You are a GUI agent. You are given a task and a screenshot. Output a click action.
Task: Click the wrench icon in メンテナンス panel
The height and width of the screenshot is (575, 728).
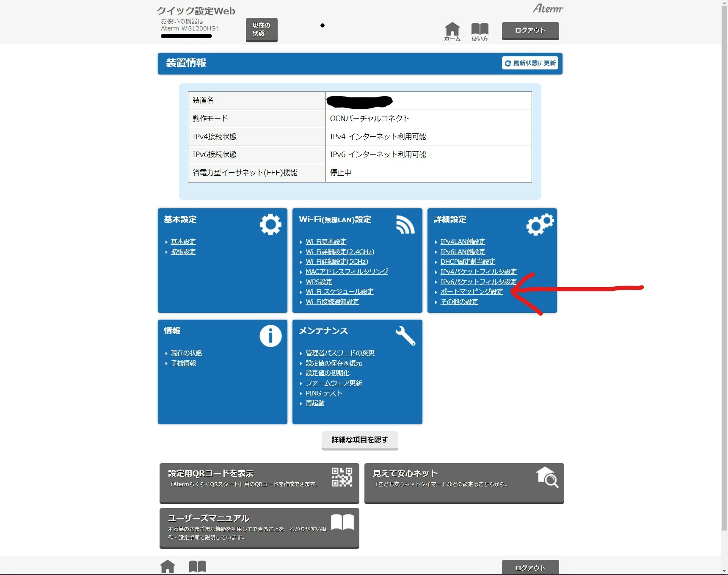405,336
